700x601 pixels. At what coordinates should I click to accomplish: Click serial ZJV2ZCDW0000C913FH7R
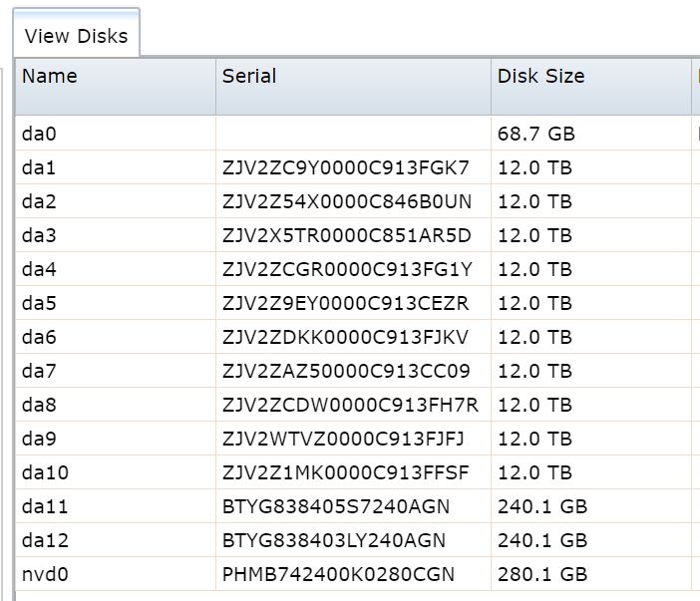click(x=350, y=405)
